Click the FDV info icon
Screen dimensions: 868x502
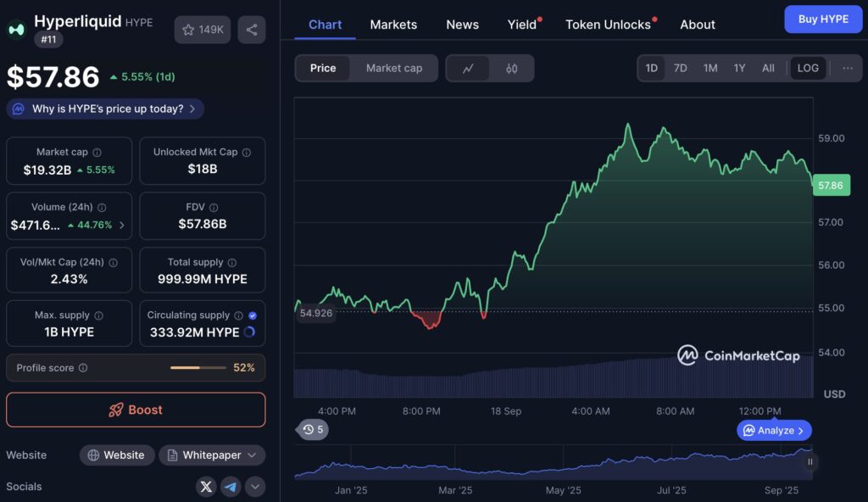tap(214, 207)
